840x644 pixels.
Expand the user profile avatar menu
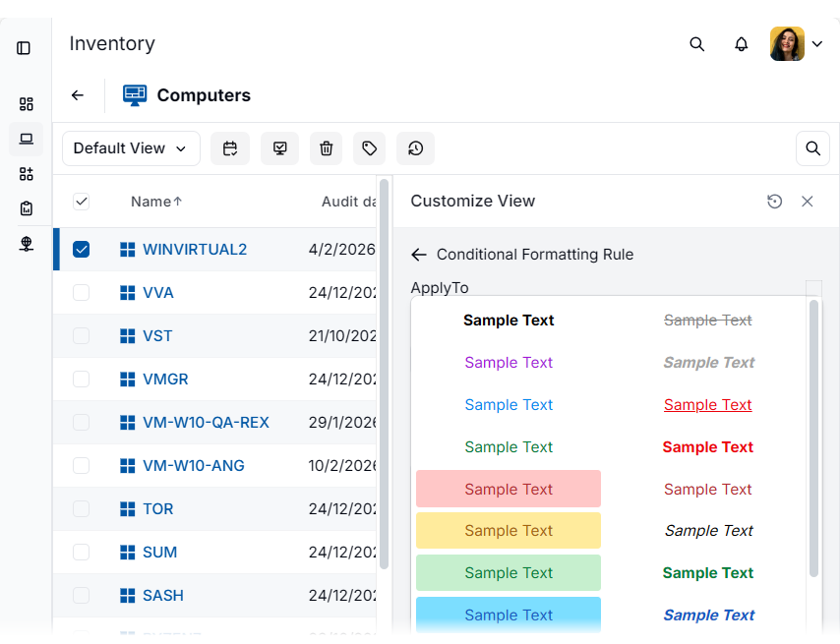point(797,44)
